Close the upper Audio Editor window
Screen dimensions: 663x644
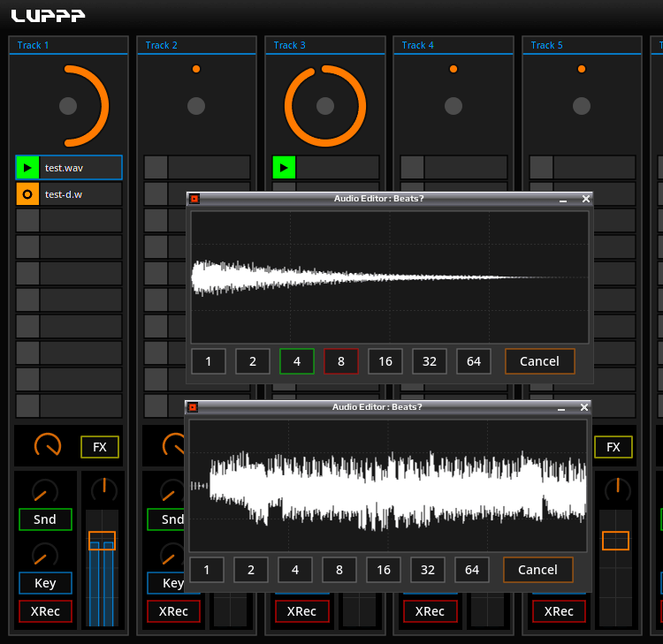[585, 199]
